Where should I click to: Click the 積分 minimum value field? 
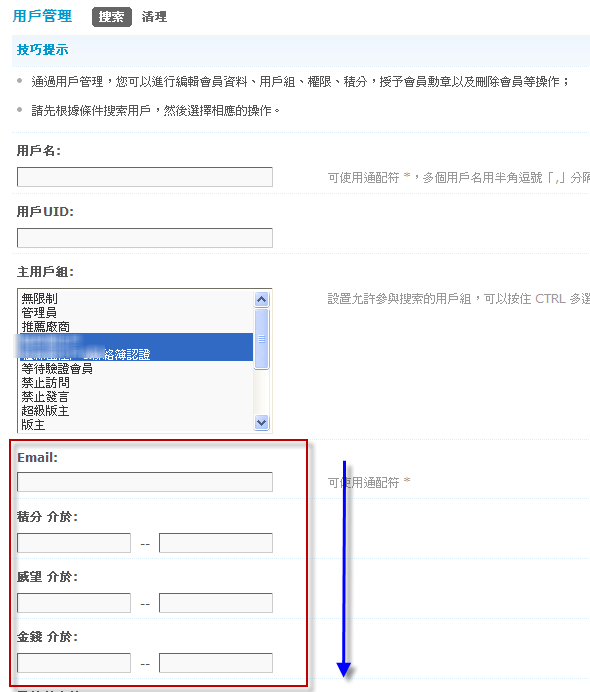(x=74, y=543)
